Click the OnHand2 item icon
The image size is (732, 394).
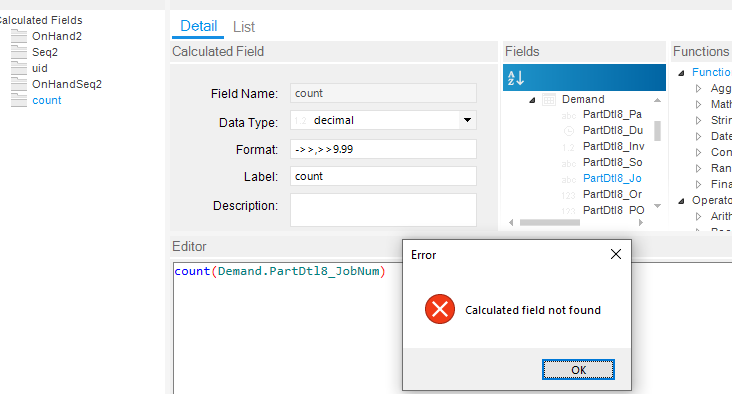(19, 36)
